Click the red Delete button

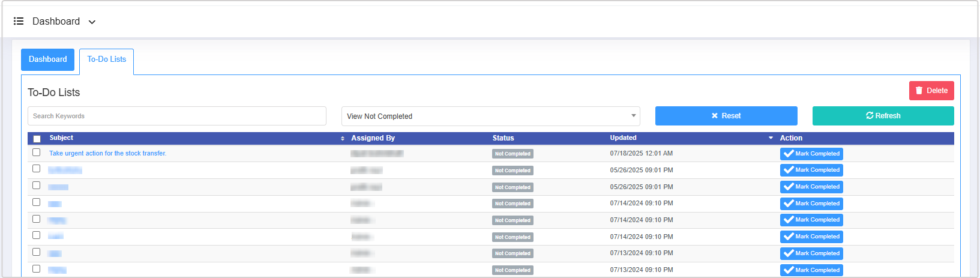click(x=931, y=91)
